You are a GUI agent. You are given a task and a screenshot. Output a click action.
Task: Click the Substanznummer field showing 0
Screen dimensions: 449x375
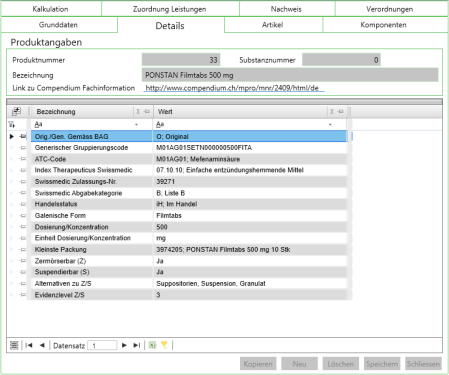pos(341,60)
